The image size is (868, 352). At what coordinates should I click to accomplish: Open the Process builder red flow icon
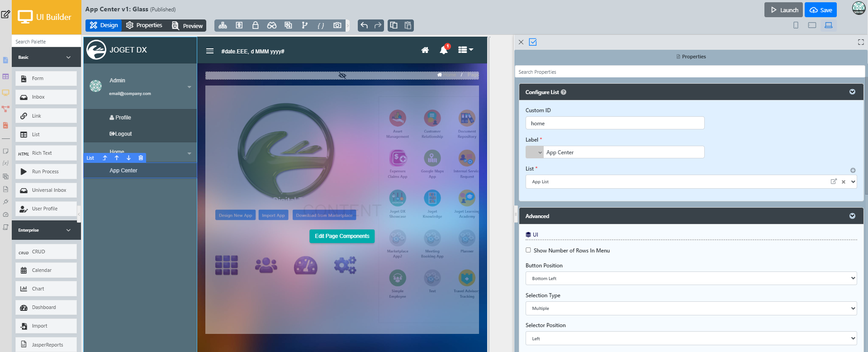click(x=5, y=109)
